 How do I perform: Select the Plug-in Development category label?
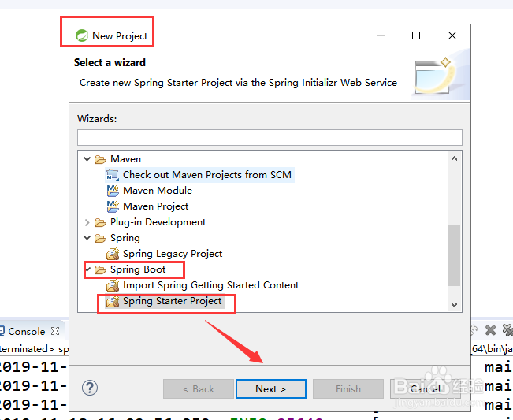[158, 222]
